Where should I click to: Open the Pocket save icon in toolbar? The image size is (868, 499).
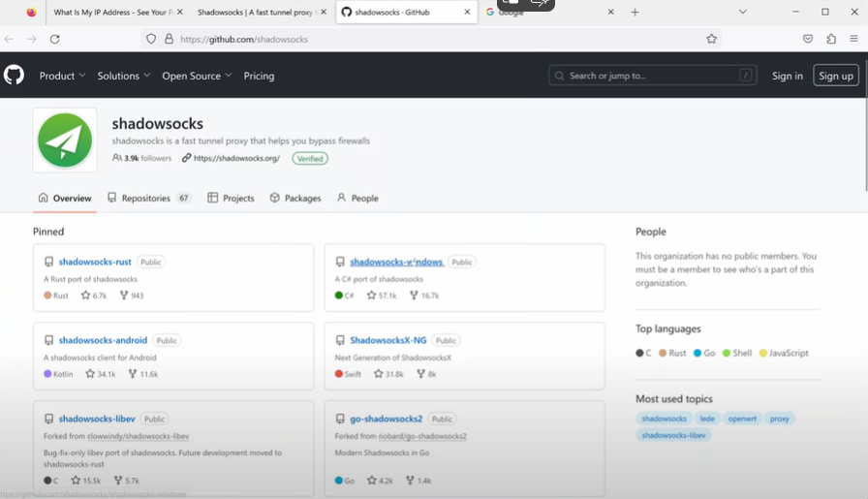808,39
